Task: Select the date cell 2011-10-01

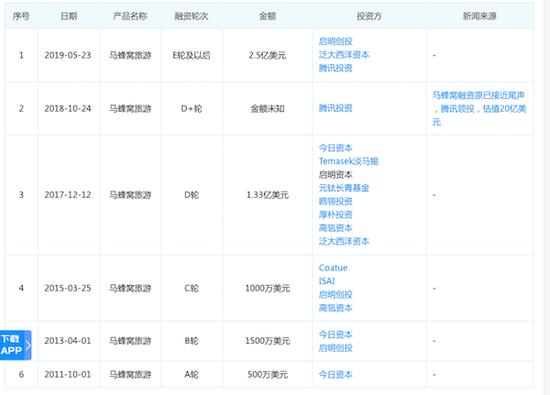Action: tap(68, 374)
